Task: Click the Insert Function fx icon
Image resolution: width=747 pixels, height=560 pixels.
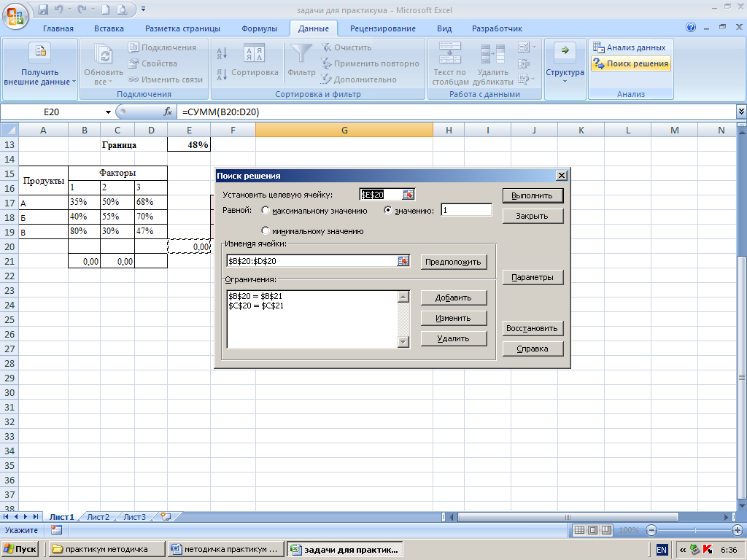Action: (x=168, y=112)
